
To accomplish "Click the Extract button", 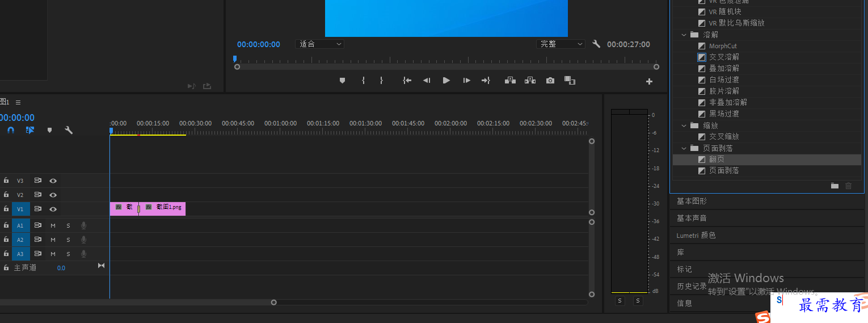I will [530, 81].
